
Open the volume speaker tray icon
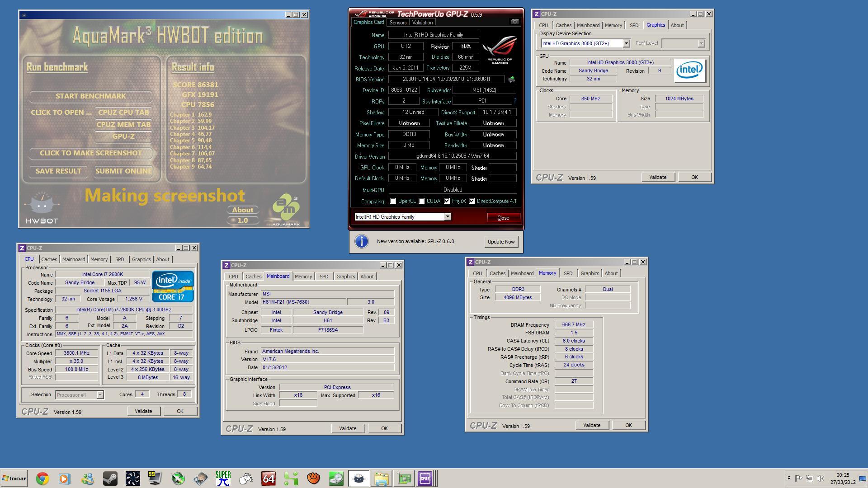click(821, 478)
